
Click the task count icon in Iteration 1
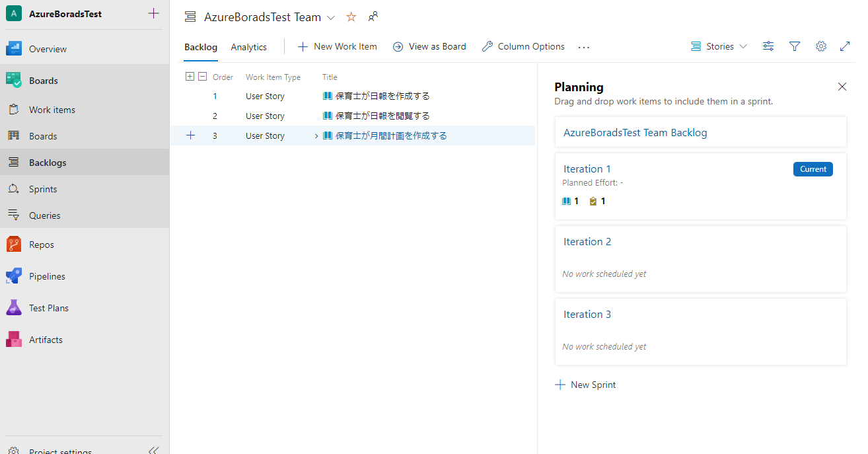point(593,202)
